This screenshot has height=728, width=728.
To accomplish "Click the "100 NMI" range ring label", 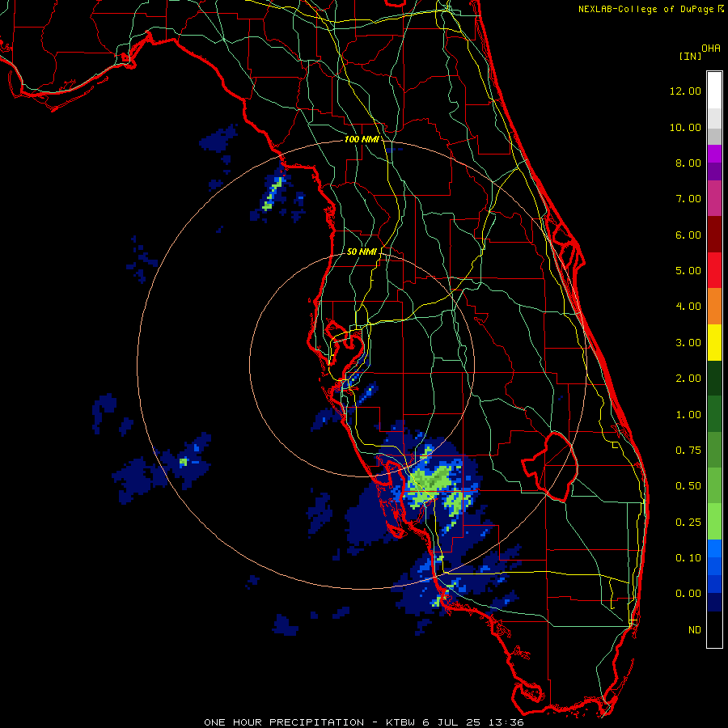I will click(362, 139).
